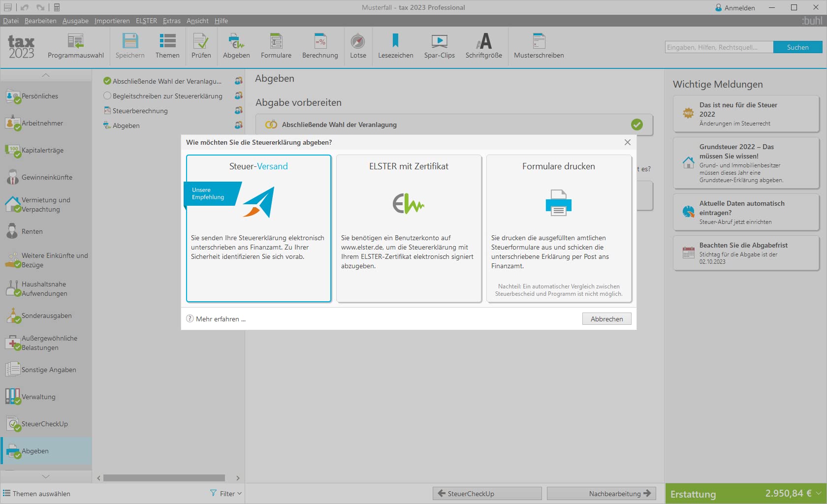
Task: Open Persönliches section in sidebar
Action: pos(46,96)
